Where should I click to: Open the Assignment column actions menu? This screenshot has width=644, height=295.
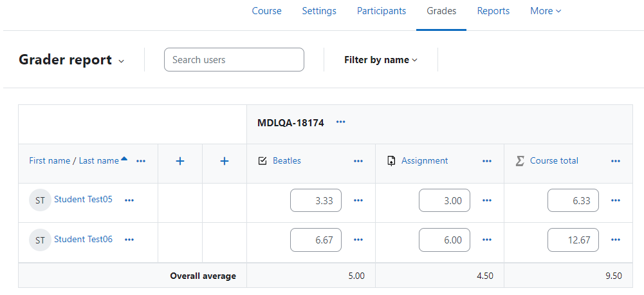coord(487,161)
